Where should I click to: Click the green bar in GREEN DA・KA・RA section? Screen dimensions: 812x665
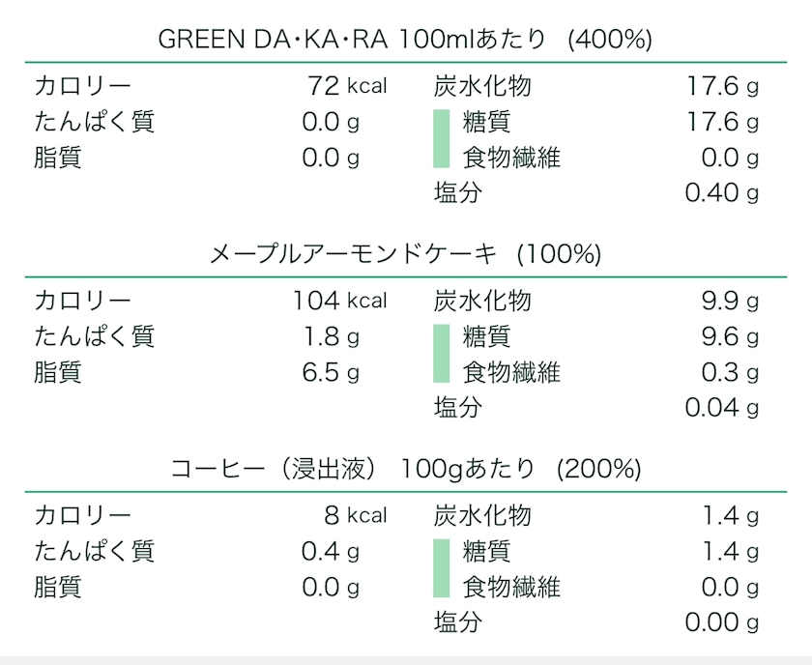pyautogui.click(x=442, y=139)
